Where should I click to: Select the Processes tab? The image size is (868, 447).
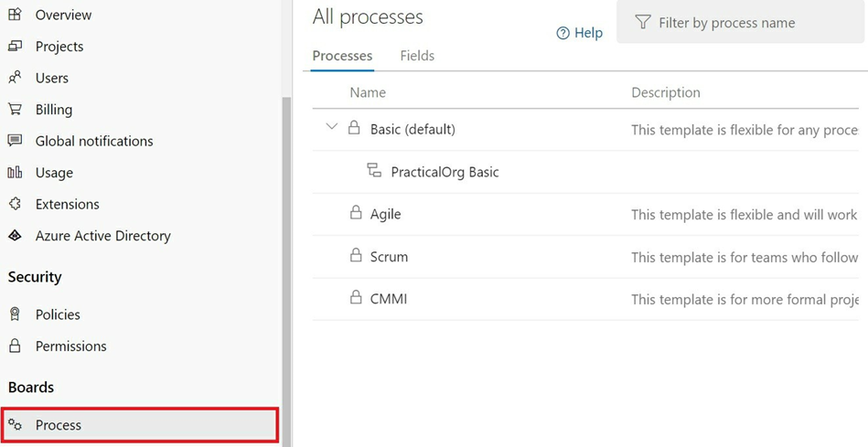(342, 56)
